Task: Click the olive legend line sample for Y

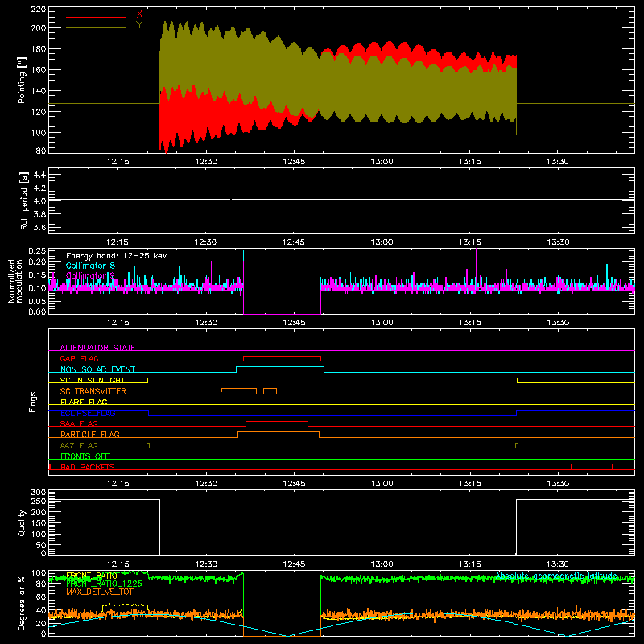Action: point(96,28)
